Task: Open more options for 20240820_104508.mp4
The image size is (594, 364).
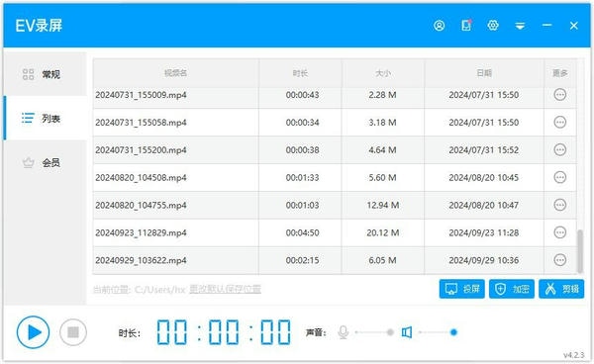Action: point(560,177)
